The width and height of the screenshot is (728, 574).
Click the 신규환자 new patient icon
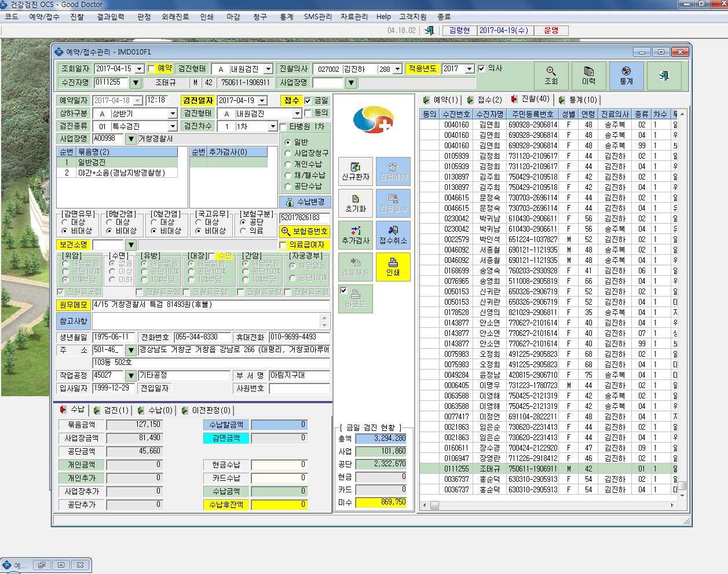tap(355, 171)
